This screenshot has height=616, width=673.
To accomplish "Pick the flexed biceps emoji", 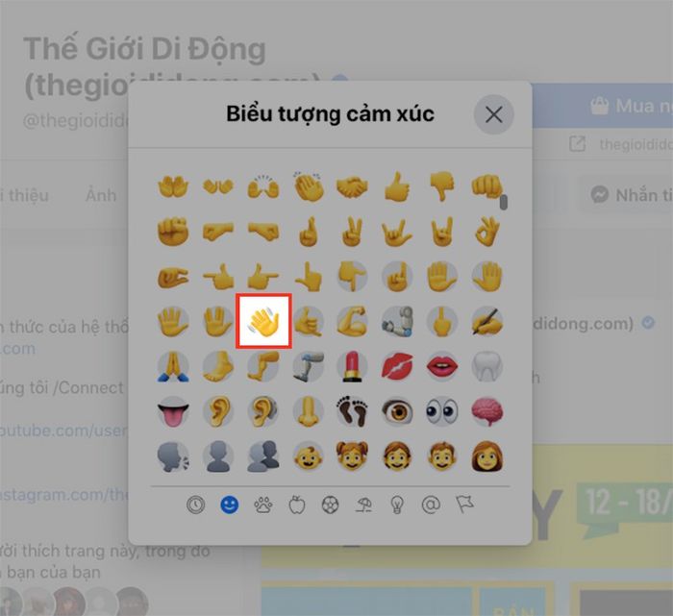I will (353, 321).
